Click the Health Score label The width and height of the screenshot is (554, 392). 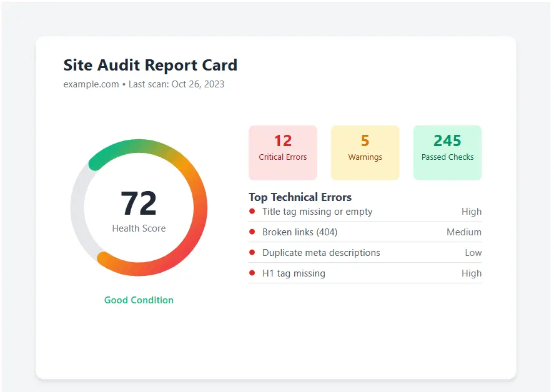[139, 228]
